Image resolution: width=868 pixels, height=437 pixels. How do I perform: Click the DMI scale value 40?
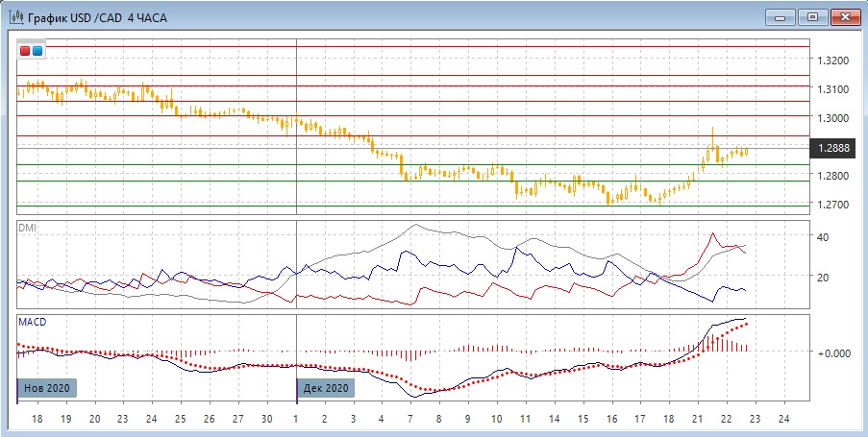(x=823, y=236)
